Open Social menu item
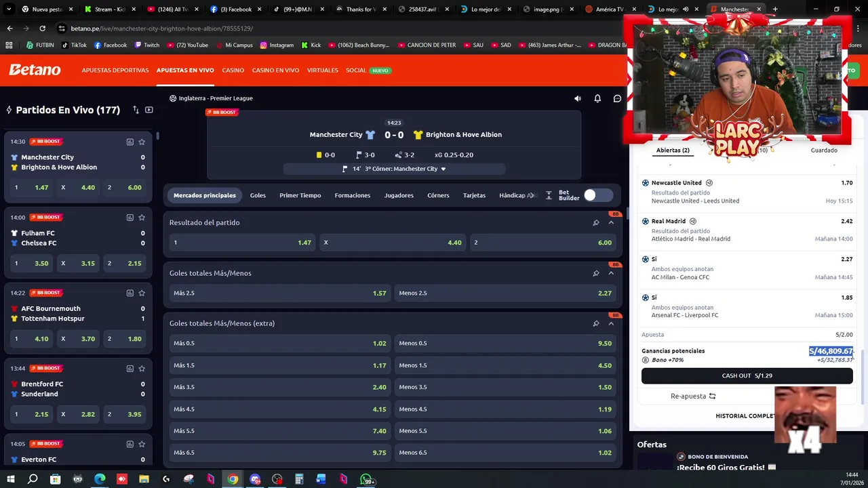This screenshot has width=868, height=488. click(x=356, y=70)
